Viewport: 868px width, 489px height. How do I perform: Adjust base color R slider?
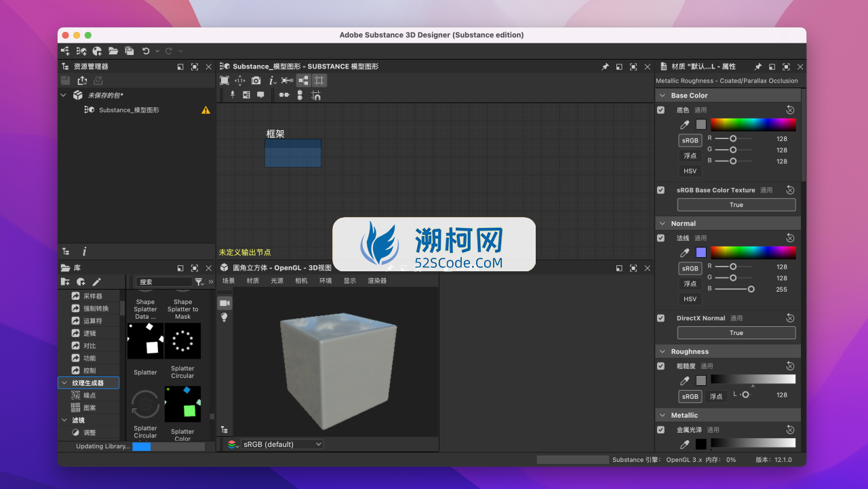(x=733, y=138)
